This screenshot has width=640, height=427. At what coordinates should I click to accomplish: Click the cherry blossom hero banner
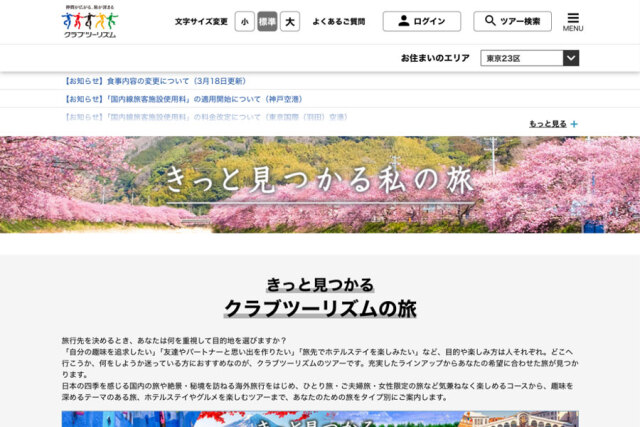pyautogui.click(x=320, y=184)
